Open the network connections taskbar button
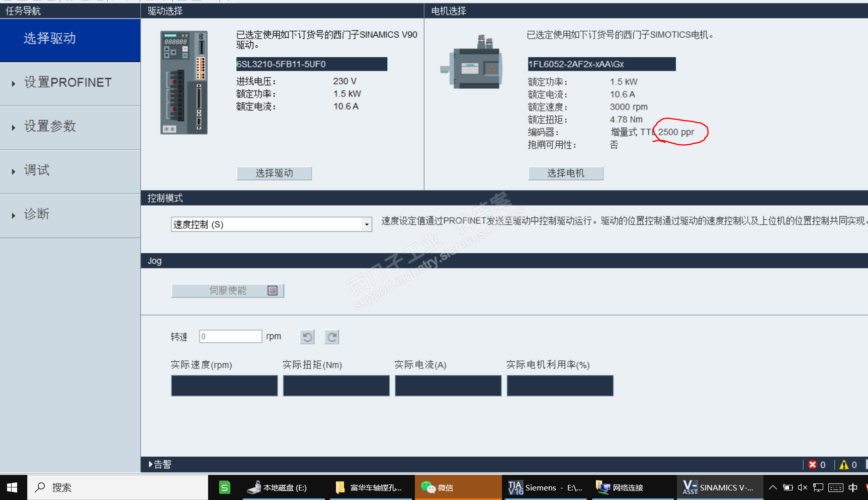The image size is (868, 500). 632,487
